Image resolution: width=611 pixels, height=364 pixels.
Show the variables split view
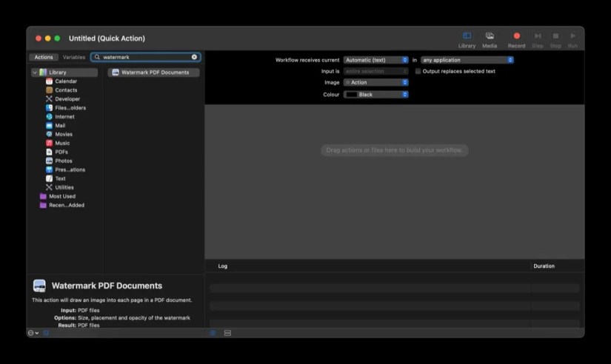(x=227, y=333)
